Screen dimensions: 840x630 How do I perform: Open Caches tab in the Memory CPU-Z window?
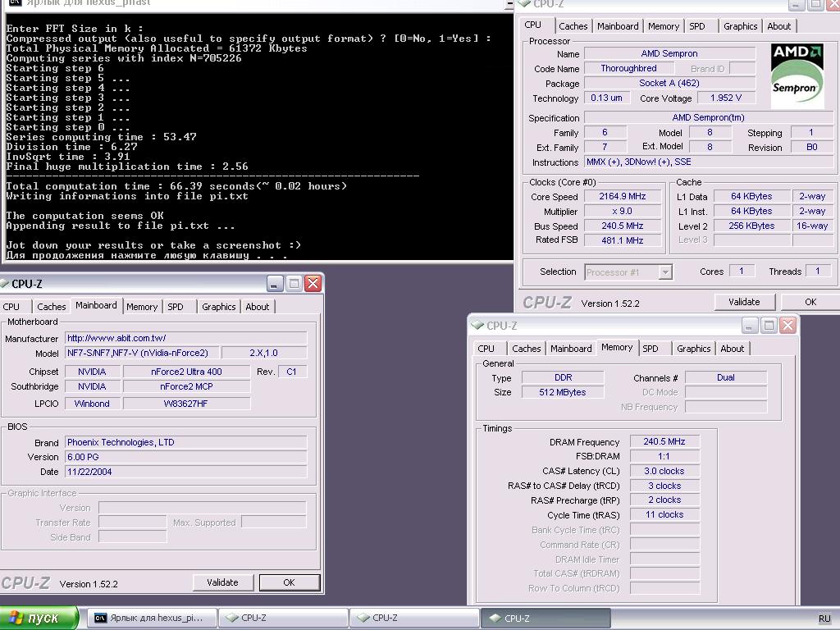(x=527, y=348)
